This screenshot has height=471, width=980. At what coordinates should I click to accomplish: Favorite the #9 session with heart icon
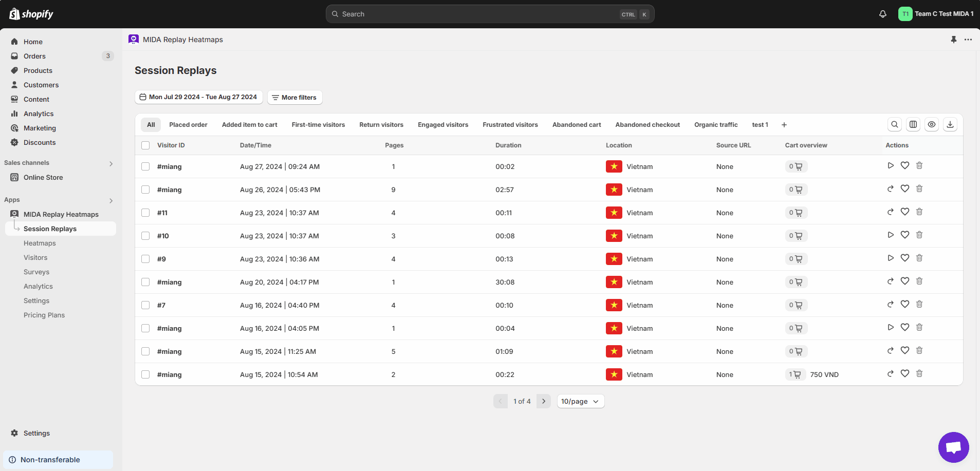click(905, 258)
